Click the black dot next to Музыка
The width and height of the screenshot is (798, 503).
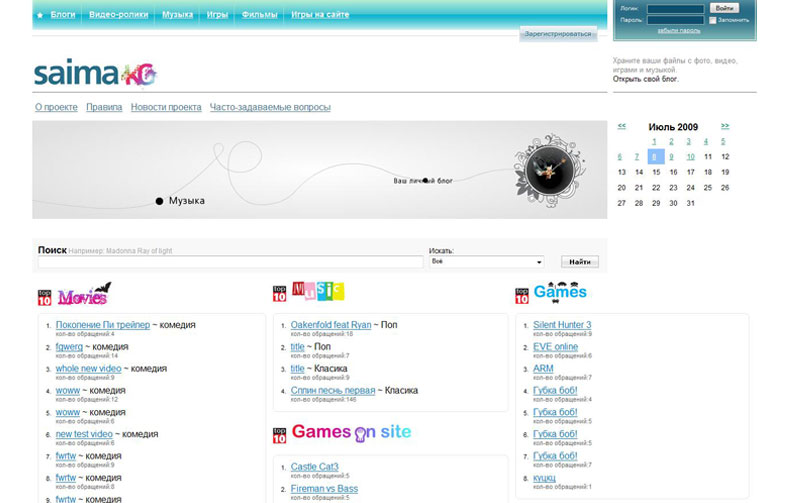[159, 201]
